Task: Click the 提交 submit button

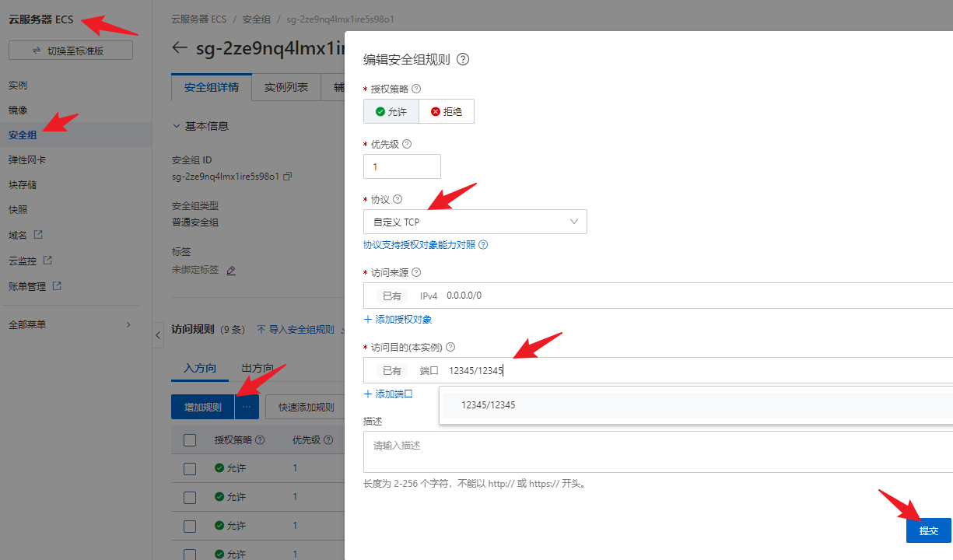Action: click(x=928, y=530)
